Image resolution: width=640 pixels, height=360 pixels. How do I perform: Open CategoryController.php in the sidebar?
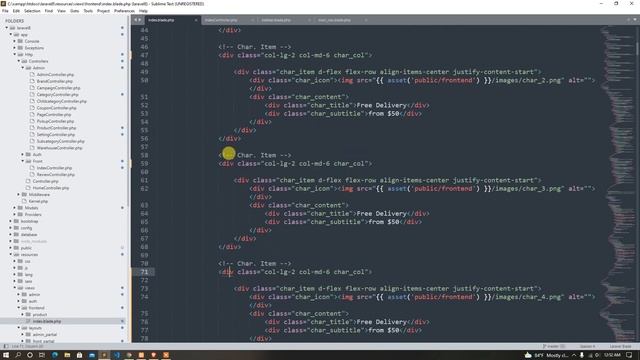pyautogui.click(x=58, y=94)
